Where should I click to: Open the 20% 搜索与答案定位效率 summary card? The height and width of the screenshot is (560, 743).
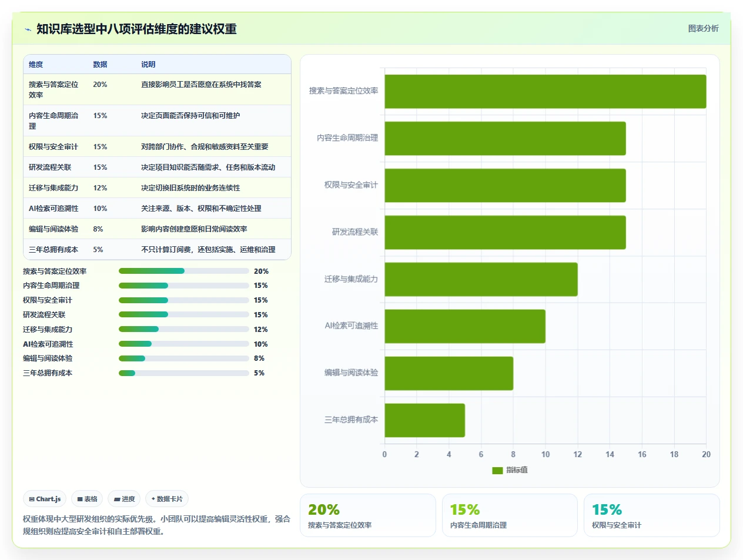pyautogui.click(x=368, y=515)
